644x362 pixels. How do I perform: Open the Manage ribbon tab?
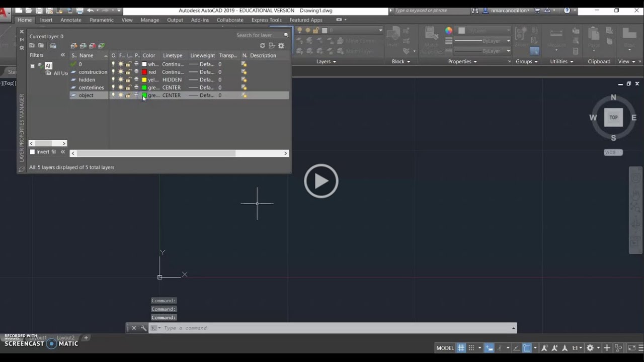click(x=150, y=20)
